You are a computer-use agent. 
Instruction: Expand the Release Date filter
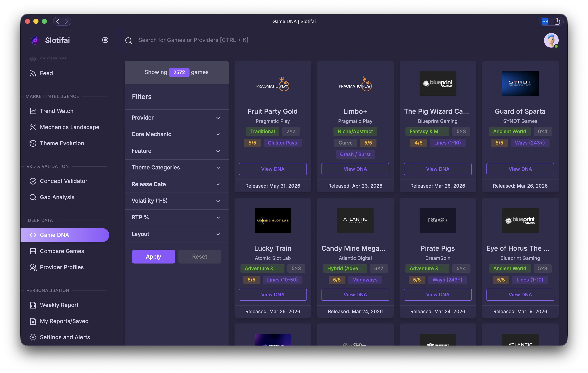coord(177,184)
